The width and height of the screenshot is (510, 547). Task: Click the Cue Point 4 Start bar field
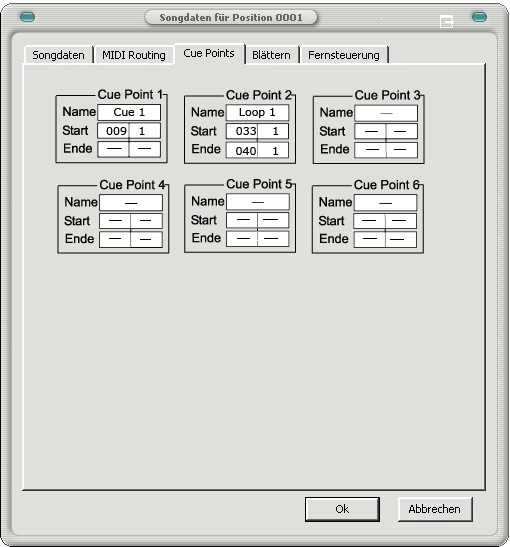point(115,221)
